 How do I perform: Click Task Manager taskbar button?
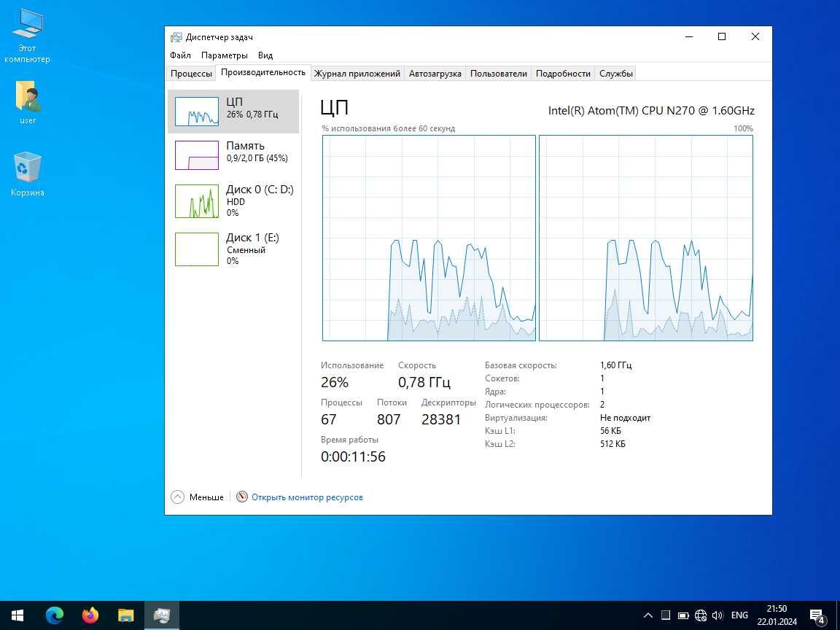[x=162, y=615]
